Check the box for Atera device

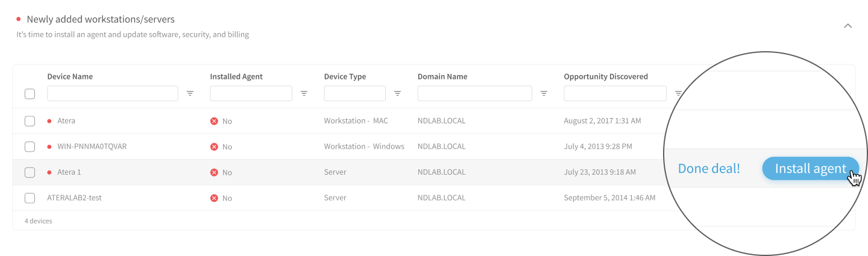(30, 121)
